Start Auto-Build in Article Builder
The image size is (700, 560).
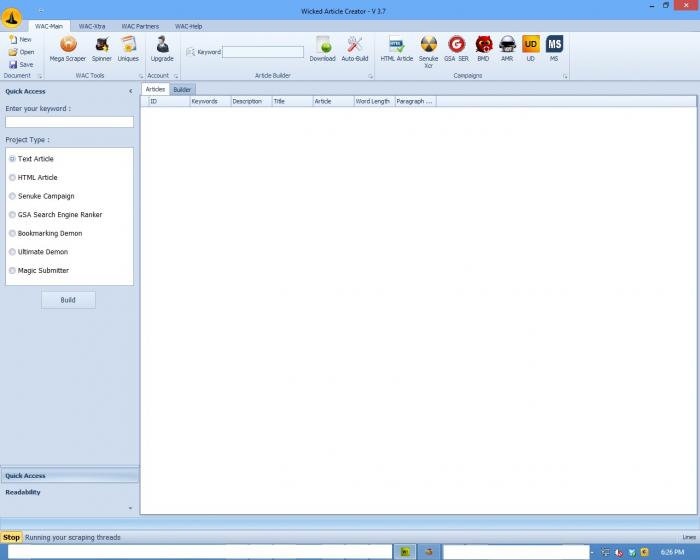point(355,49)
